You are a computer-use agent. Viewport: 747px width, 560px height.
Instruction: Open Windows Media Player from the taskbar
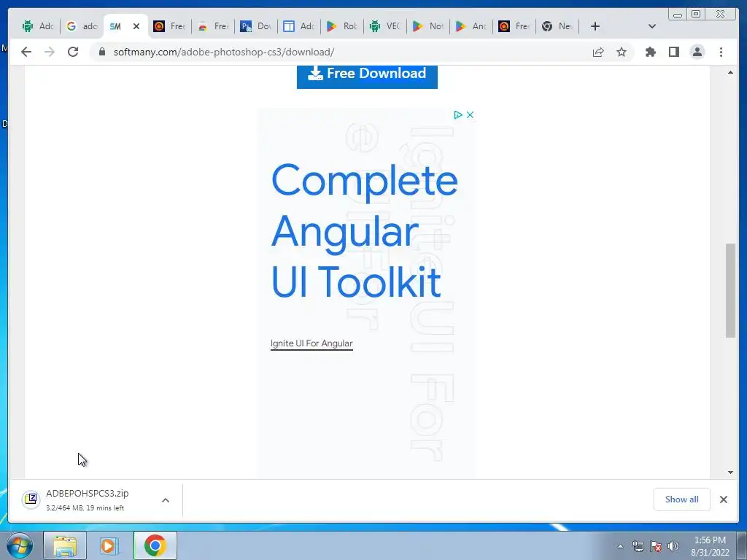tap(109, 545)
